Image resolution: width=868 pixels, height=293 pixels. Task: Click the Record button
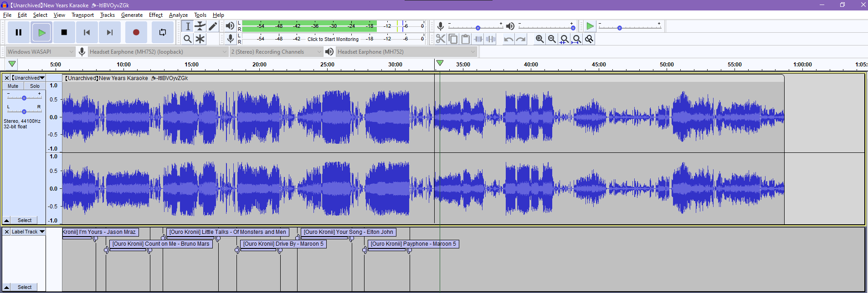136,32
